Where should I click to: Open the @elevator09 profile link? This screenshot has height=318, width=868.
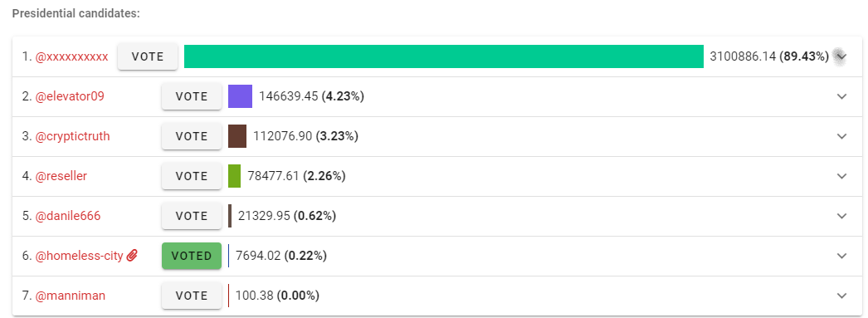tap(70, 96)
